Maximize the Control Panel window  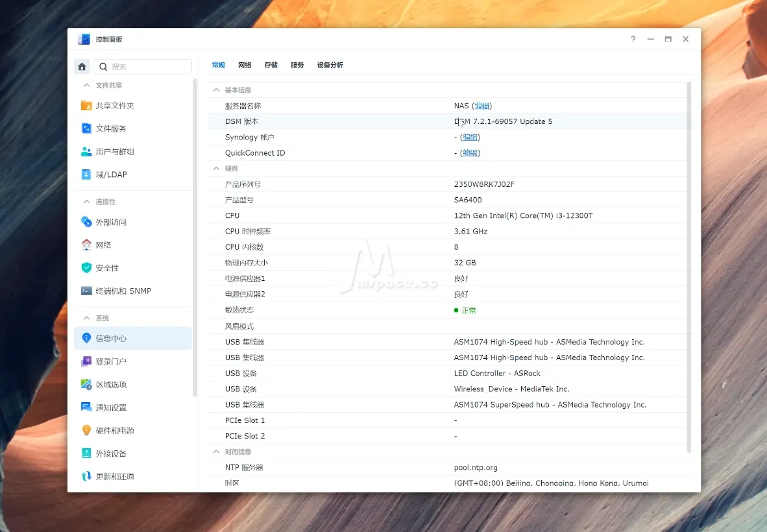coord(668,39)
